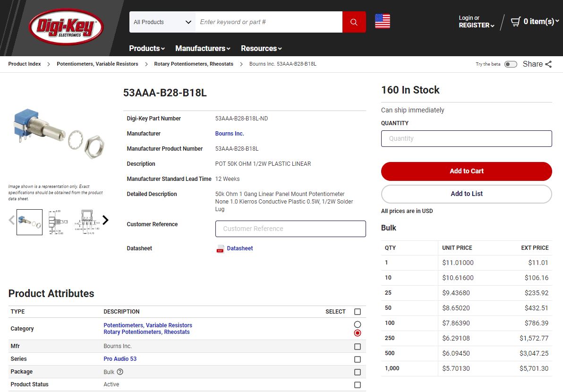Click the Customer Reference input field

[x=290, y=229]
